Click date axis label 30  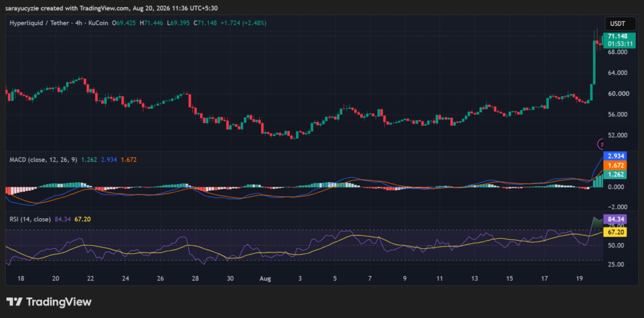[x=230, y=278]
